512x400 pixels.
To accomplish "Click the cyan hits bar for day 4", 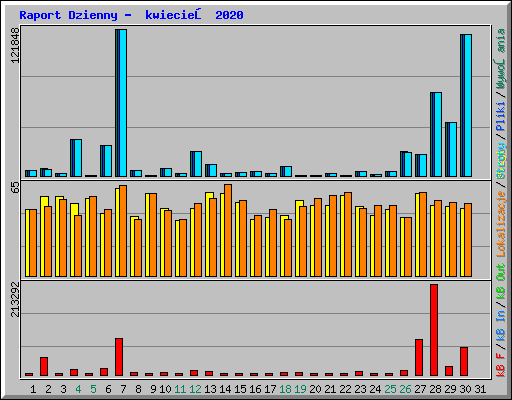I will [x=78, y=158].
